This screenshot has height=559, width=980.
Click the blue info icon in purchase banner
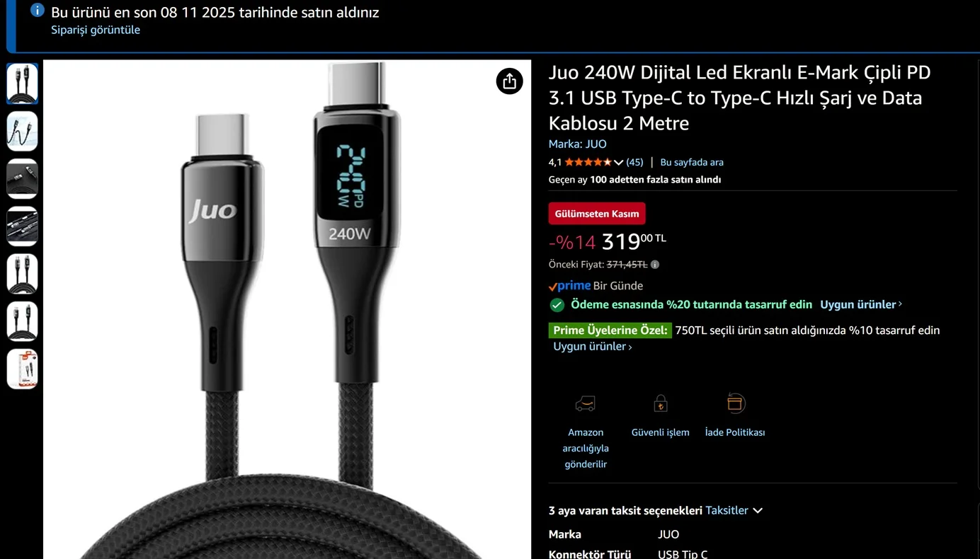[38, 11]
